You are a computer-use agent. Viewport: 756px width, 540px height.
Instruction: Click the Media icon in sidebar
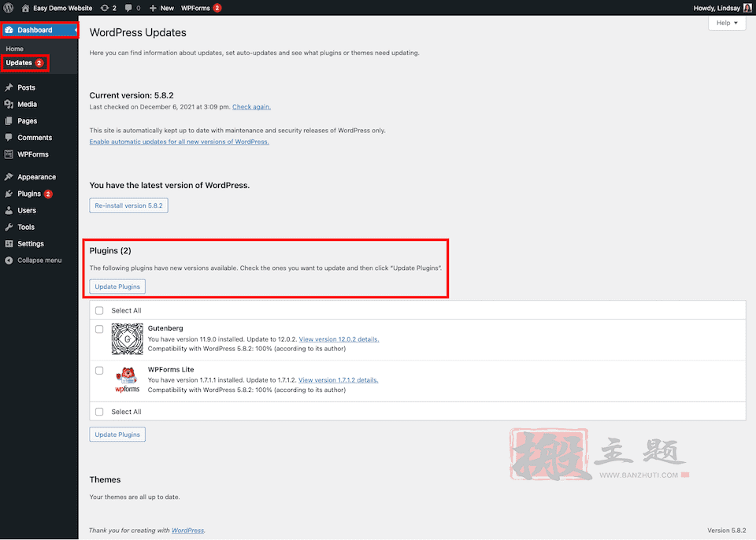[x=9, y=104]
